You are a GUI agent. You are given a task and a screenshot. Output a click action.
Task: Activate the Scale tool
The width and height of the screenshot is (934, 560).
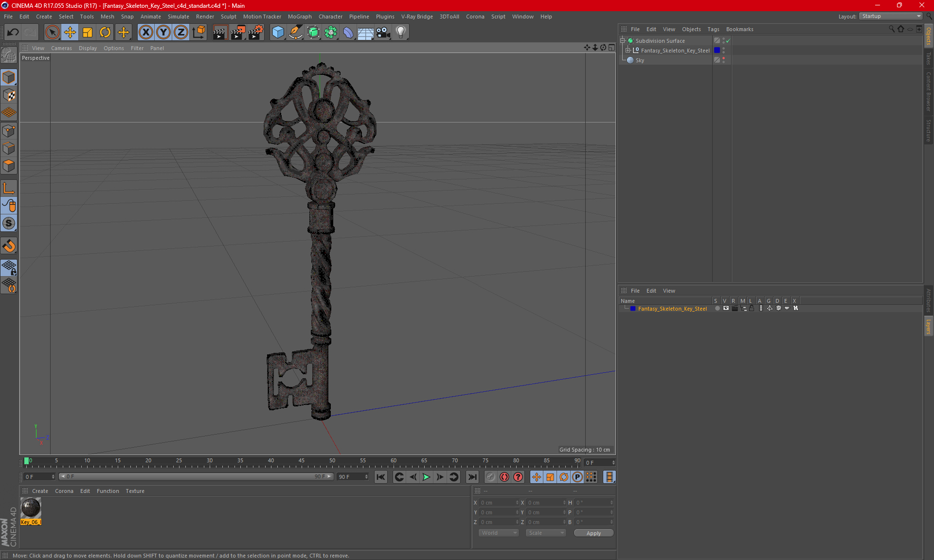(x=88, y=32)
